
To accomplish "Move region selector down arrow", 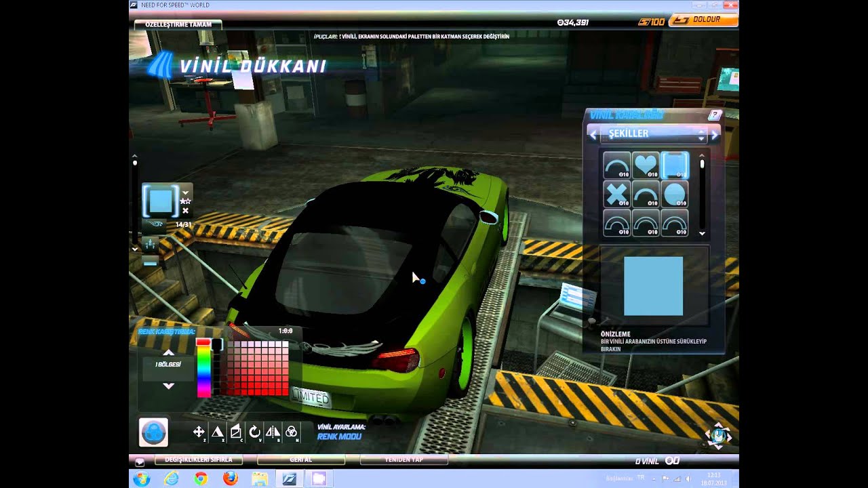I will [168, 386].
